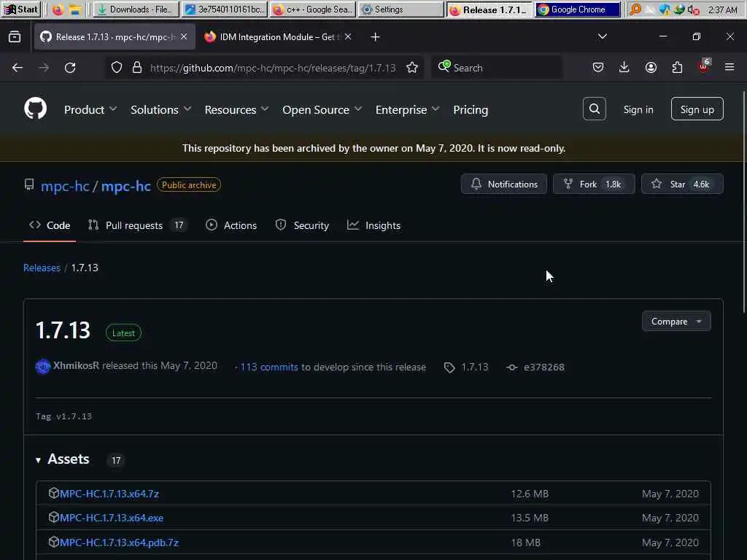The image size is (747, 560).
Task: Download MPC-HC.1.7.13.x64.exe
Action: point(112,518)
